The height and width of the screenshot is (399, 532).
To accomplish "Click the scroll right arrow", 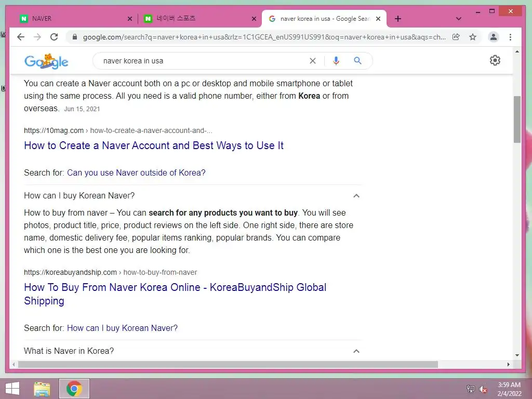I will click(508, 364).
